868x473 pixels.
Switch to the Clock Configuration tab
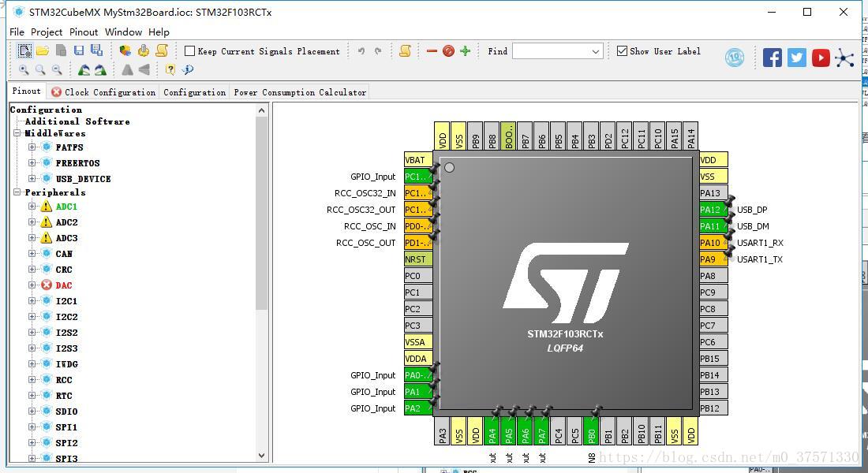(x=103, y=92)
